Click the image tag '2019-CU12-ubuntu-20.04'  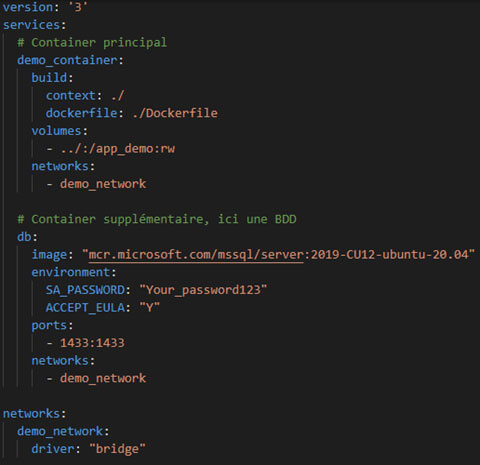coord(389,255)
